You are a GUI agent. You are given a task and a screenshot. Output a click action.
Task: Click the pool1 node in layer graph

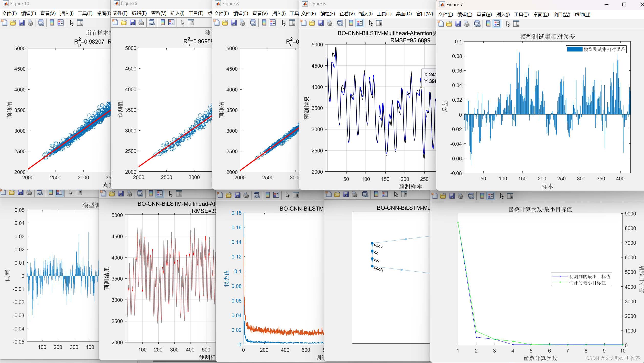pos(372,266)
